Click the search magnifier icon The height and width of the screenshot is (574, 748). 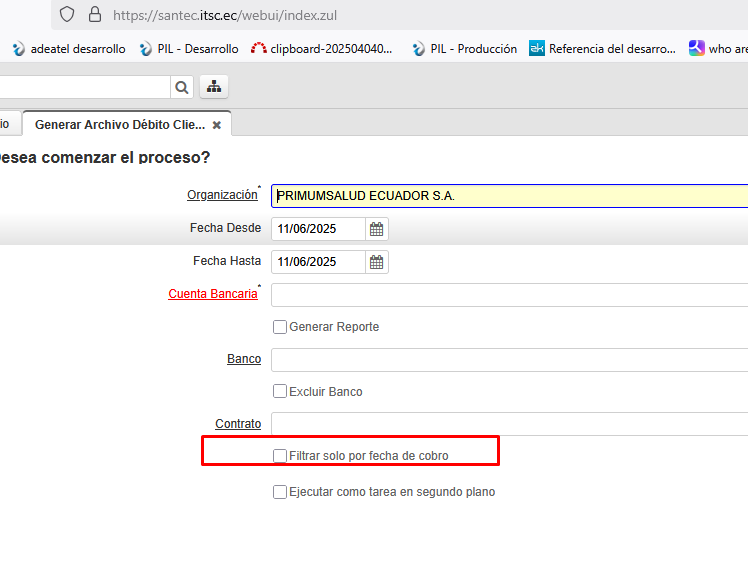point(182,87)
